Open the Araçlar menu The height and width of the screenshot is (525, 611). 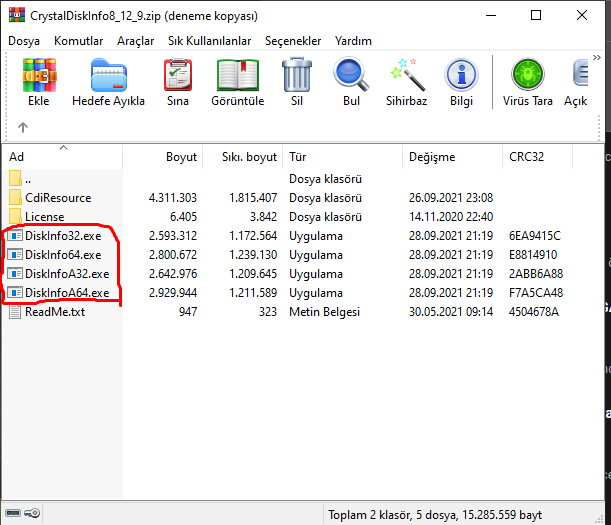136,41
